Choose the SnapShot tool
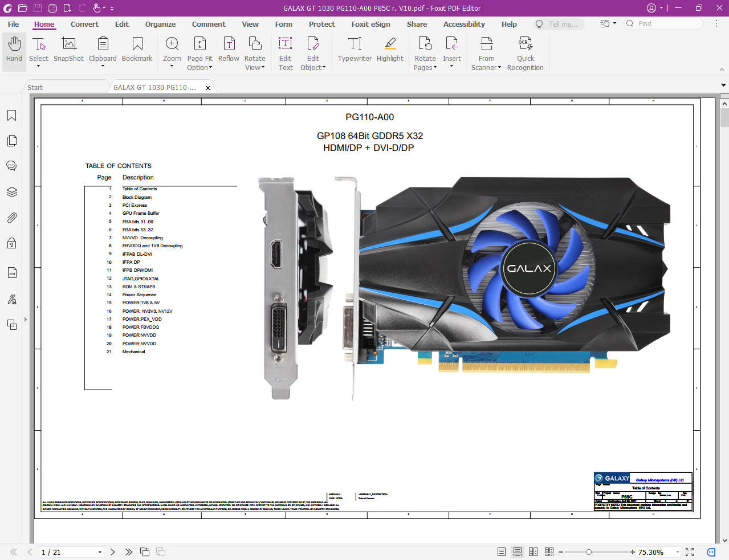Viewport: 729px width, 560px height. tap(68, 50)
